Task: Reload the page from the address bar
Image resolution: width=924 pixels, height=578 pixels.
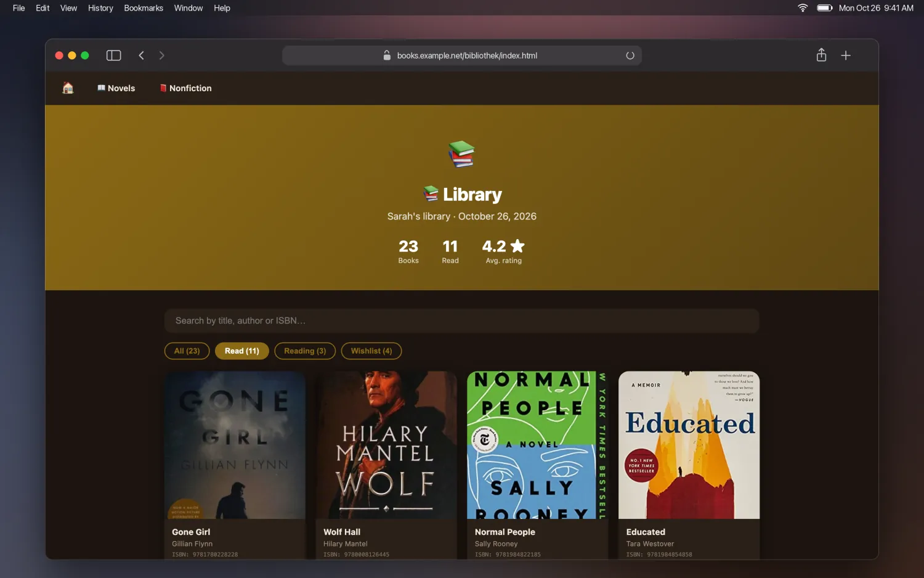Action: pyautogui.click(x=630, y=55)
